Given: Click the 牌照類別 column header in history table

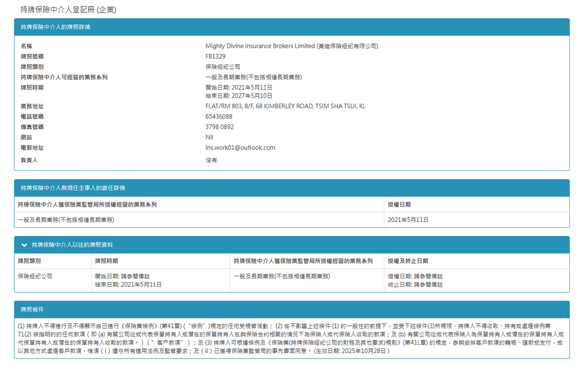Looking at the screenshot, I should click(29, 261).
